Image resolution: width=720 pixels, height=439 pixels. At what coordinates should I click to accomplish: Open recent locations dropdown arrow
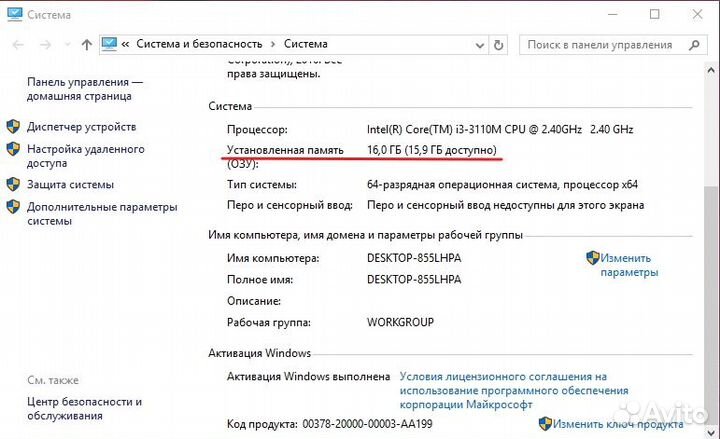pyautogui.click(x=68, y=45)
